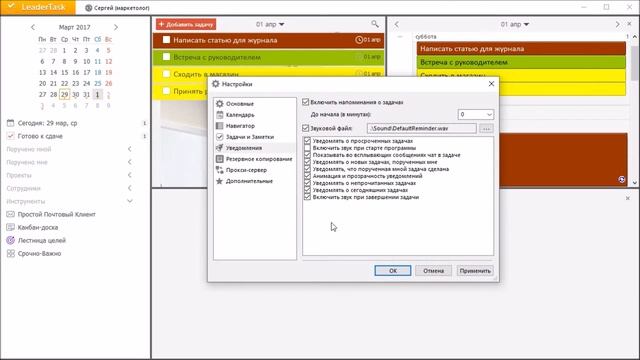Toggle Показывать во всплывающих сообщениях чат
This screenshot has width=640, height=360.
tap(307, 155)
